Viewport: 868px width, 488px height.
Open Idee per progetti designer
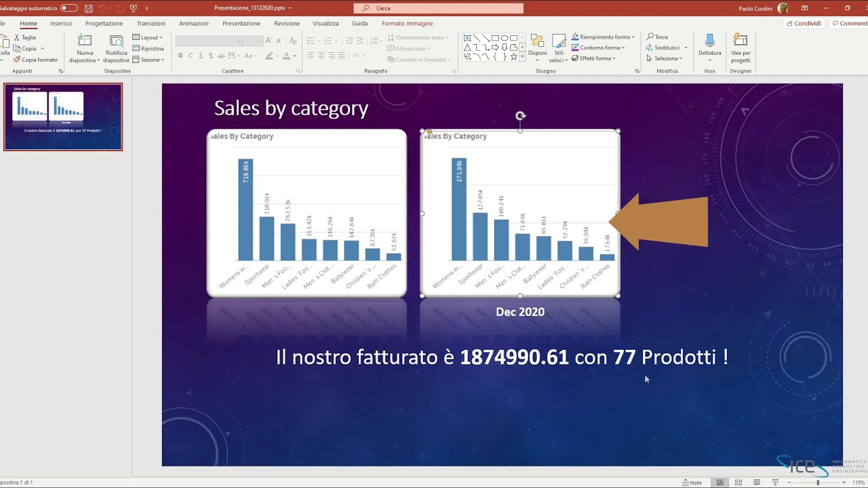pos(741,48)
